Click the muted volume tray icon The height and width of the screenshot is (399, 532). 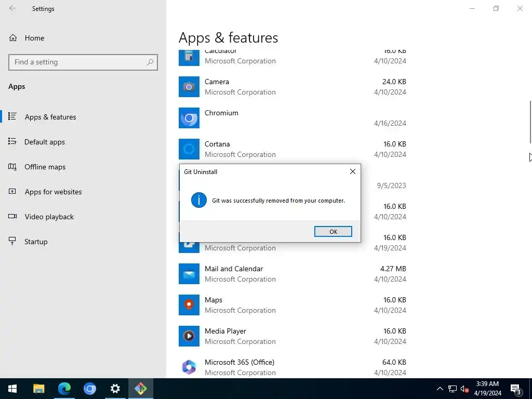tap(464, 389)
